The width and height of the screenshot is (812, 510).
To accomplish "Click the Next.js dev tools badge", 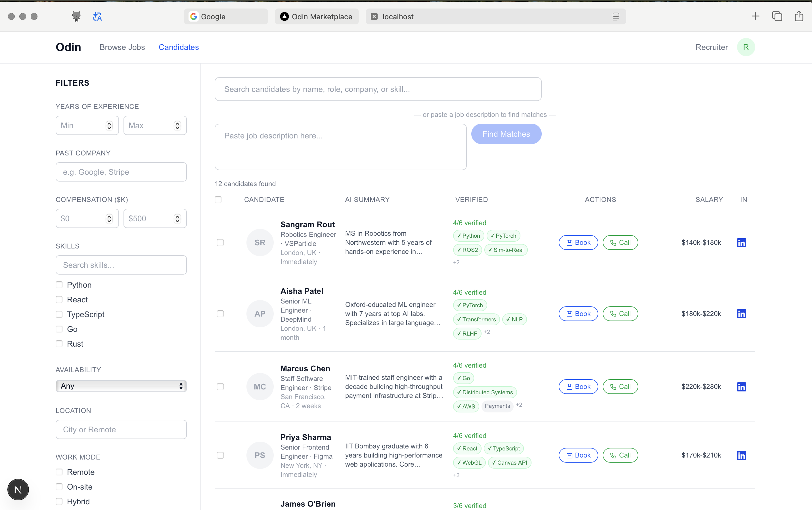I will tap(18, 490).
